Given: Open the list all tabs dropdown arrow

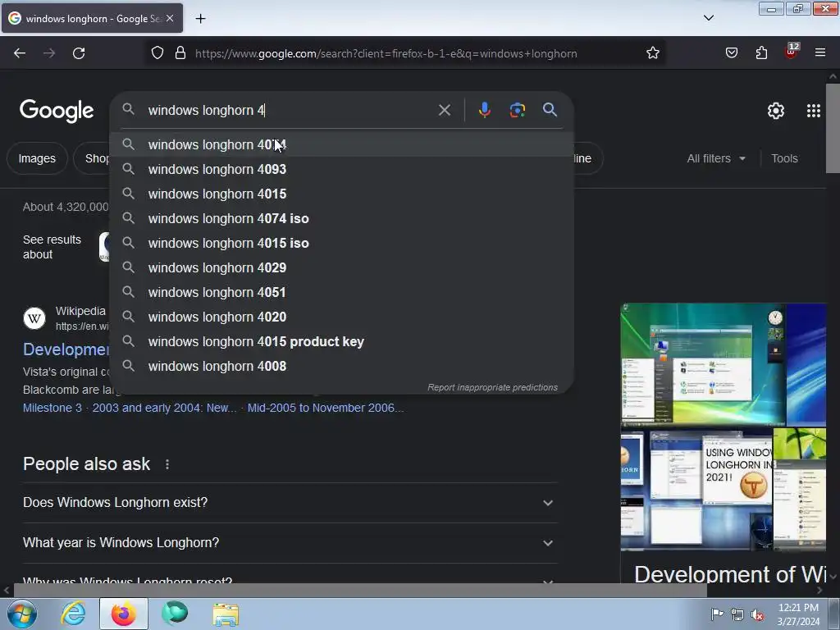Looking at the screenshot, I should coord(708,18).
